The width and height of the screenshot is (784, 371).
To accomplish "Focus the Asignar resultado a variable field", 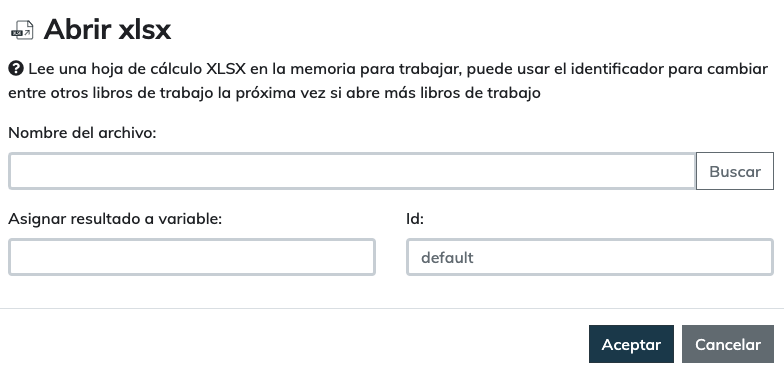I will pos(192,257).
